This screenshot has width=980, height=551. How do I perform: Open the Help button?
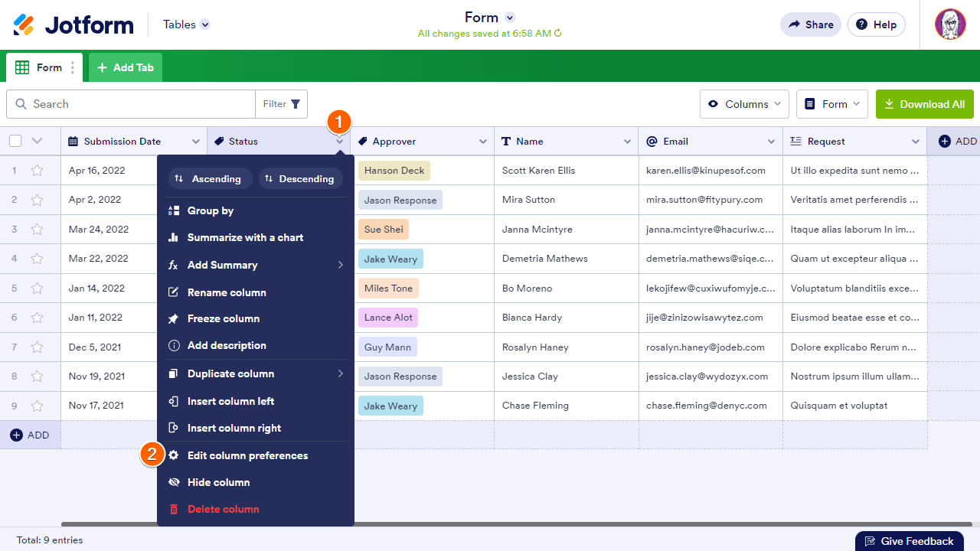(x=876, y=24)
